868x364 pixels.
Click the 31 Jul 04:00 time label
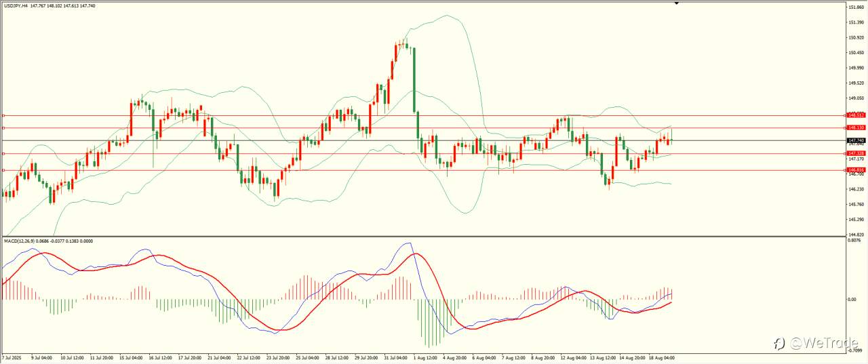397,357
